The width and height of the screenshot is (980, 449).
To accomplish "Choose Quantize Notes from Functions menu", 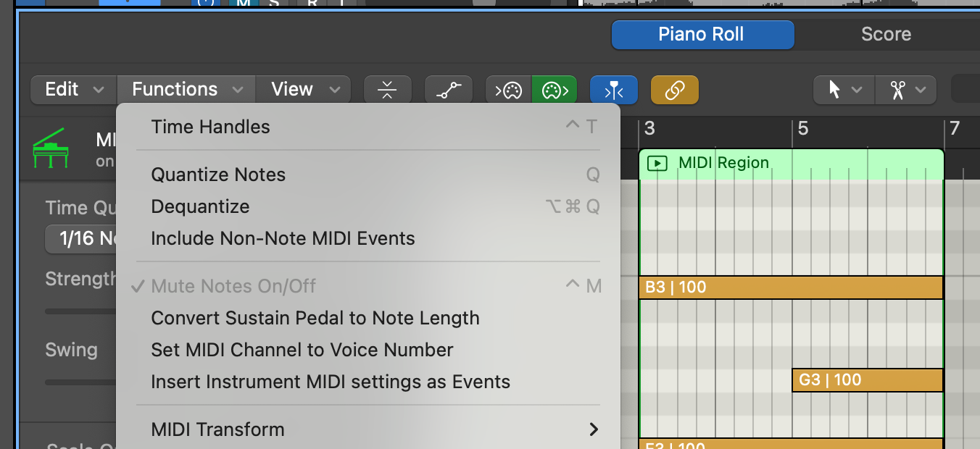I will pyautogui.click(x=218, y=175).
